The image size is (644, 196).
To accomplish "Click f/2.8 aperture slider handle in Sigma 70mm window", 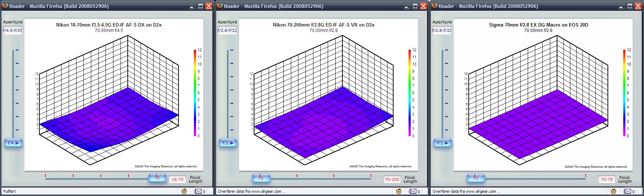I will point(442,143).
